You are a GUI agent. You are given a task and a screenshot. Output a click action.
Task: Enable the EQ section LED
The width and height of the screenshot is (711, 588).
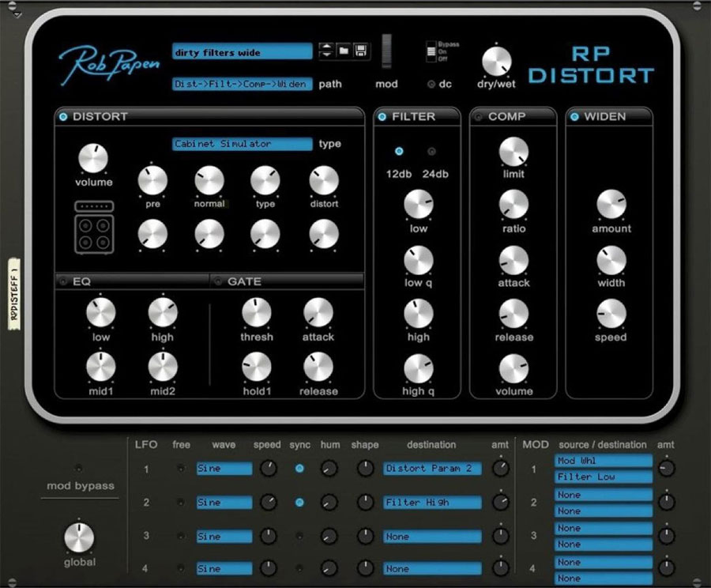63,281
